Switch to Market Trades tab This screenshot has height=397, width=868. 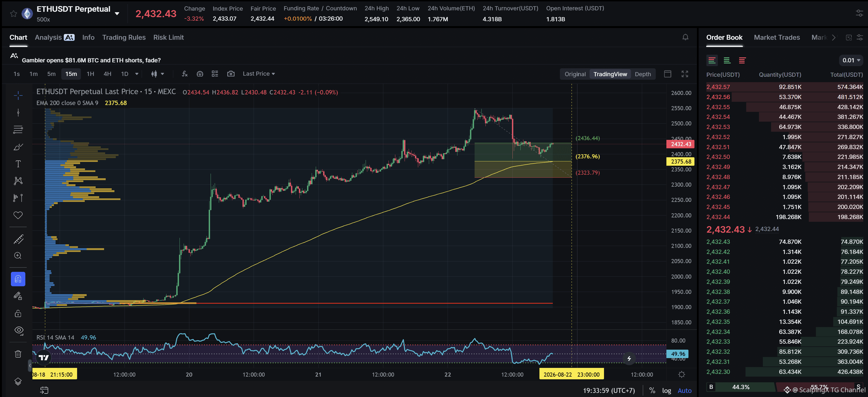[x=777, y=37]
